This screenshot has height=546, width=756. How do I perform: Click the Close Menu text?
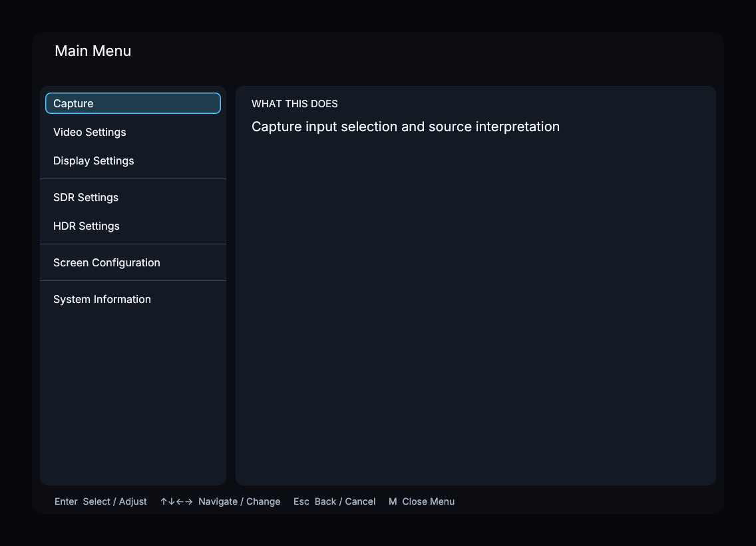428,501
